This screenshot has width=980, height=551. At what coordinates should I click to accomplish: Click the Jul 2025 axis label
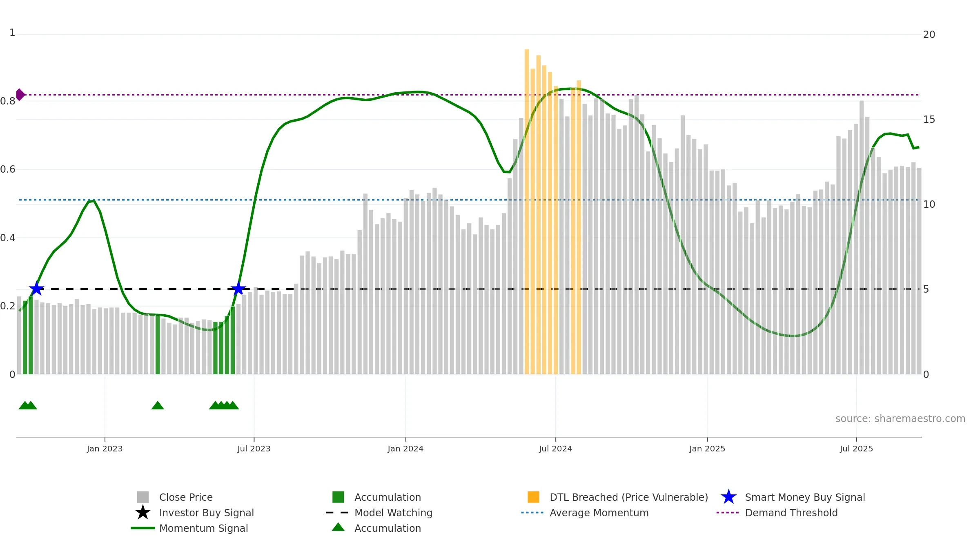click(x=856, y=449)
